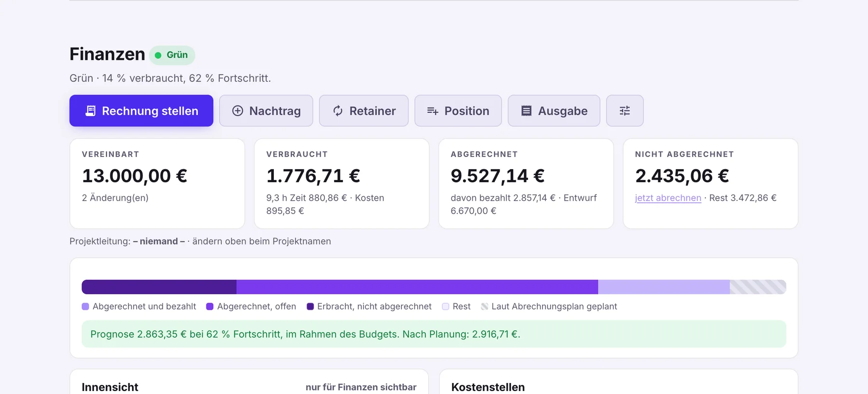Viewport: 868px width, 394px height.
Task: Click 'Laut Abrechnungsplan geplant' striped legend swatch
Action: click(x=485, y=307)
